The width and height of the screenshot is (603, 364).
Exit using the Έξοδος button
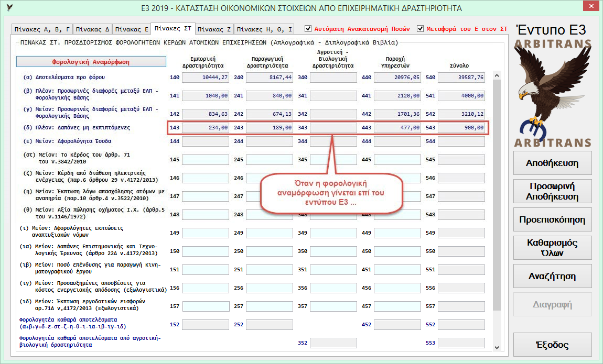tap(552, 345)
